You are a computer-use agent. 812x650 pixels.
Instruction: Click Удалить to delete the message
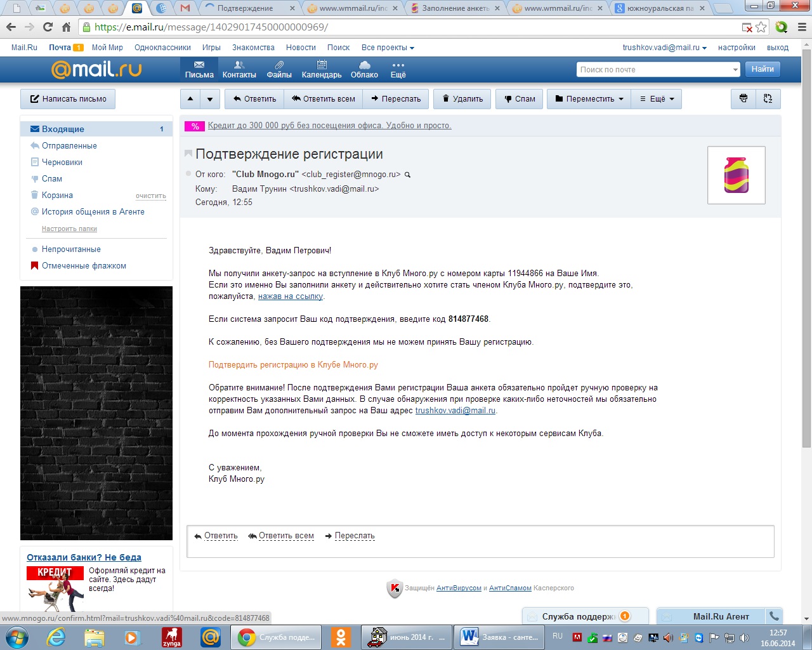[462, 99]
